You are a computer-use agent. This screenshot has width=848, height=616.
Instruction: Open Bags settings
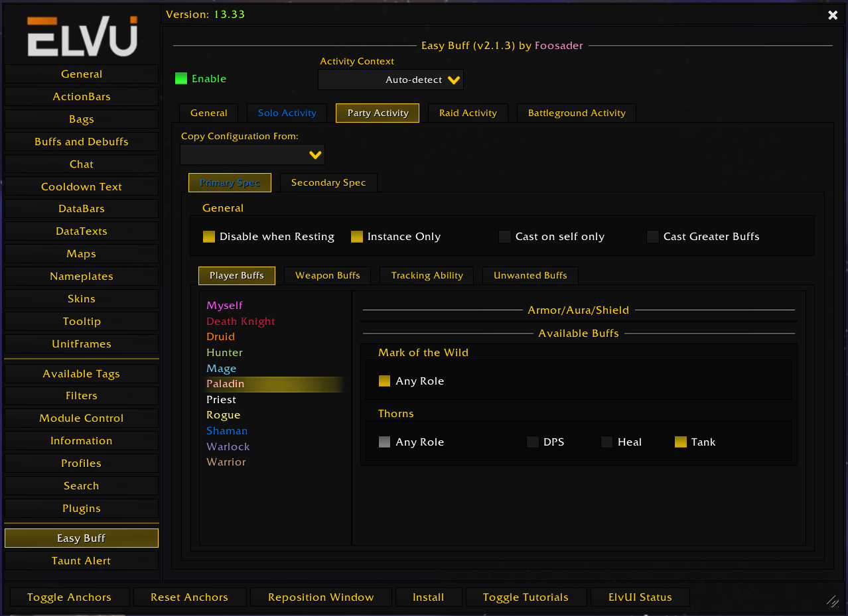[x=82, y=119]
